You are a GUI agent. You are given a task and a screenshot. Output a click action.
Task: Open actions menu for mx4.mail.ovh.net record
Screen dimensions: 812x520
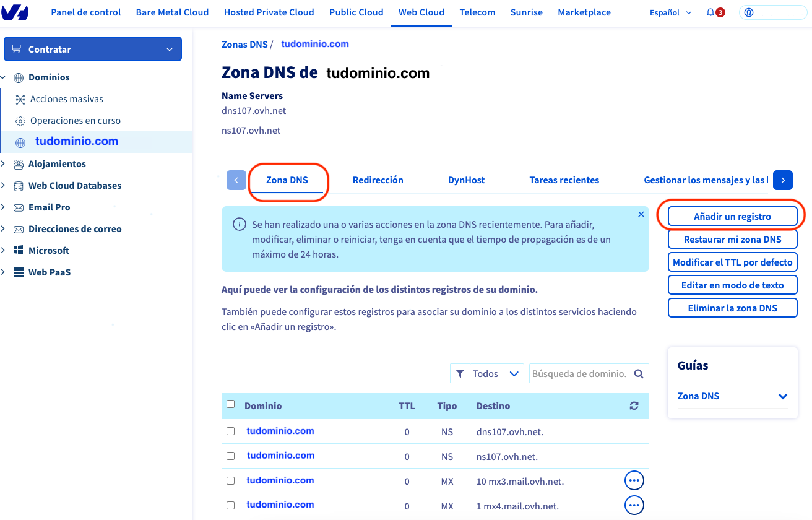pos(634,505)
